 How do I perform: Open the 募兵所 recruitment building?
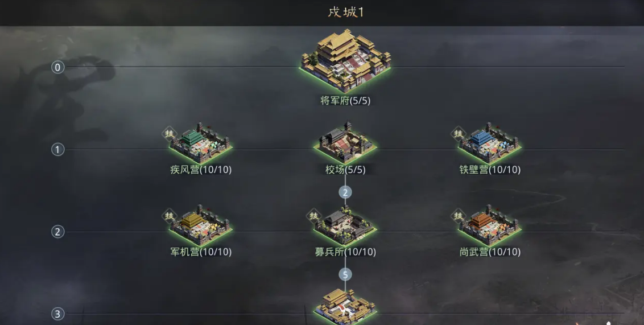pos(345,225)
